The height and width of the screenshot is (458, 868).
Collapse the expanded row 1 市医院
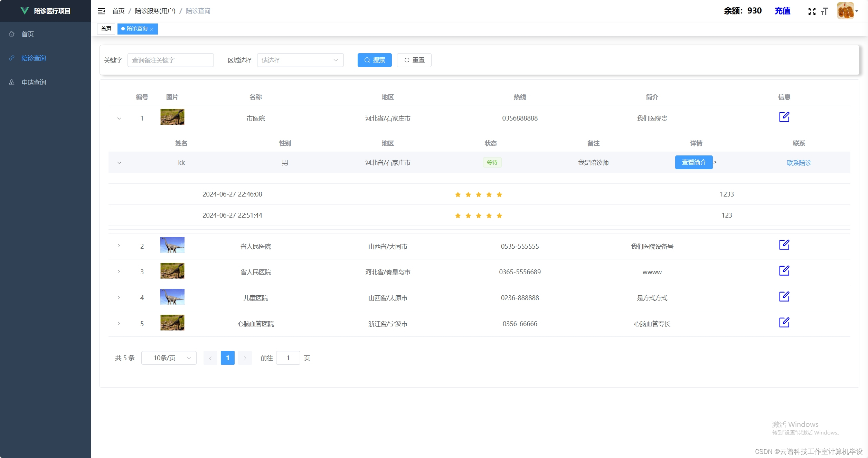click(x=119, y=118)
